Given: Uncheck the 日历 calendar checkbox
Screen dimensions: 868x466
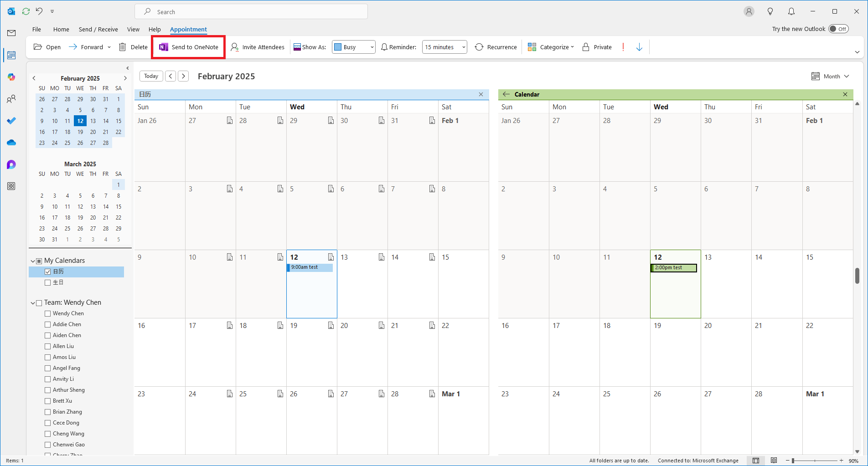Looking at the screenshot, I should (x=48, y=271).
